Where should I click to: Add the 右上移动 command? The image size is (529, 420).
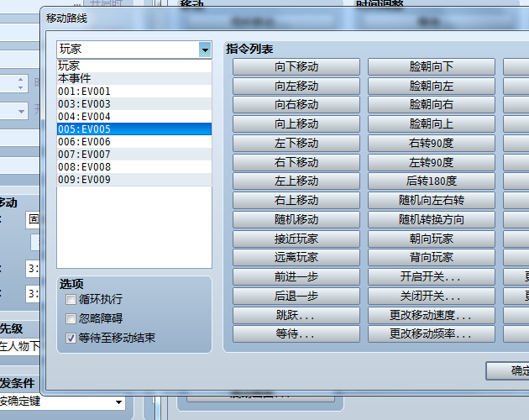coord(296,200)
